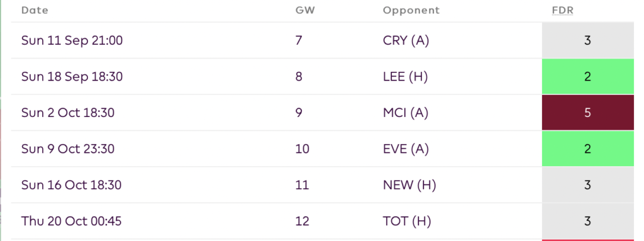Click the date Sun 2 Oct 18:30
Image resolution: width=644 pixels, height=241 pixels.
(68, 113)
